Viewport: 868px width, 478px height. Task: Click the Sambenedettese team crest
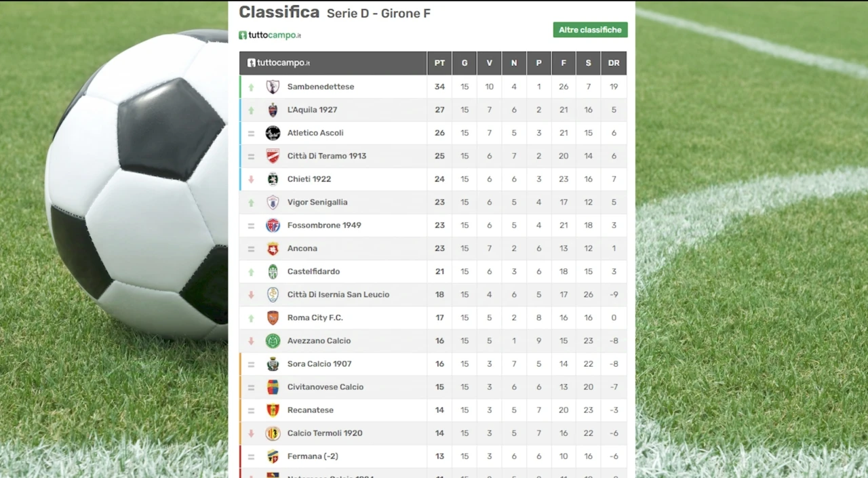tap(273, 87)
